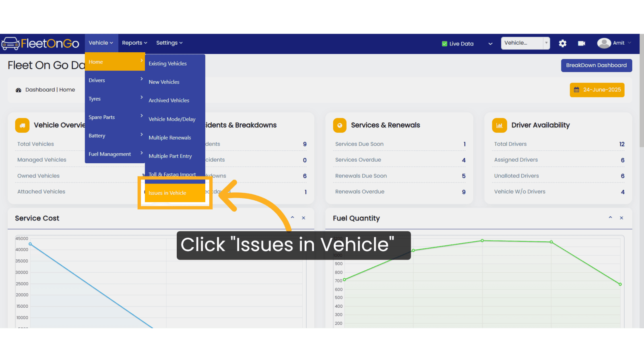Collapse the Fuel Quantity panel

coord(611,218)
